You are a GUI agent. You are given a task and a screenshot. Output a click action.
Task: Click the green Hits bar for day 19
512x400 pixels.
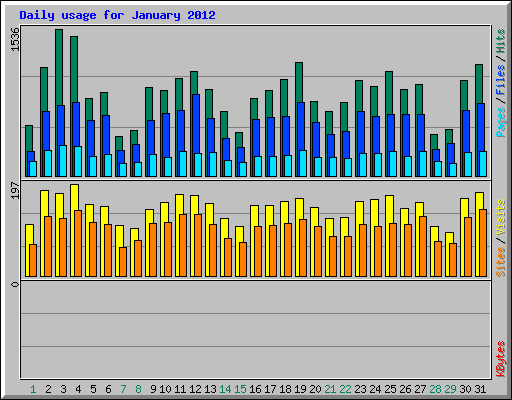(x=299, y=82)
